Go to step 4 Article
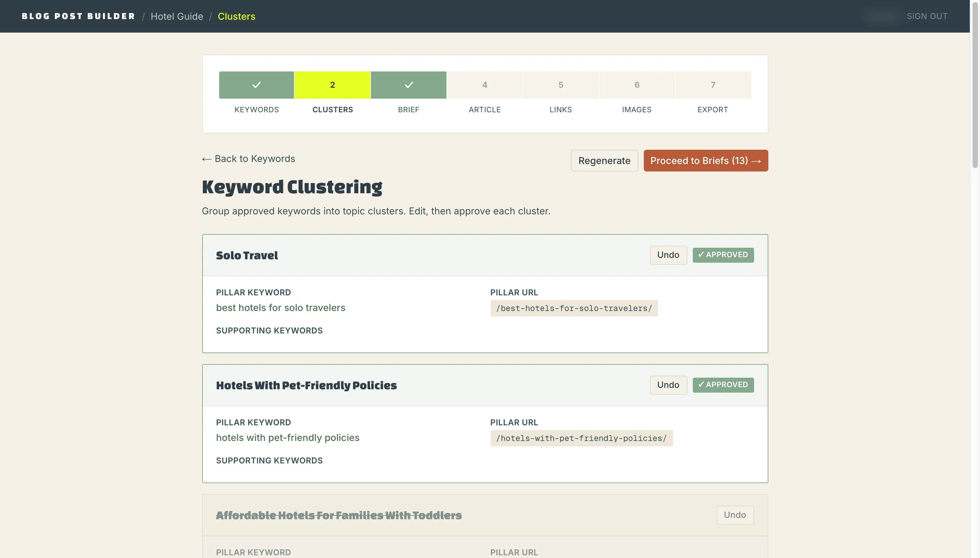 (485, 85)
